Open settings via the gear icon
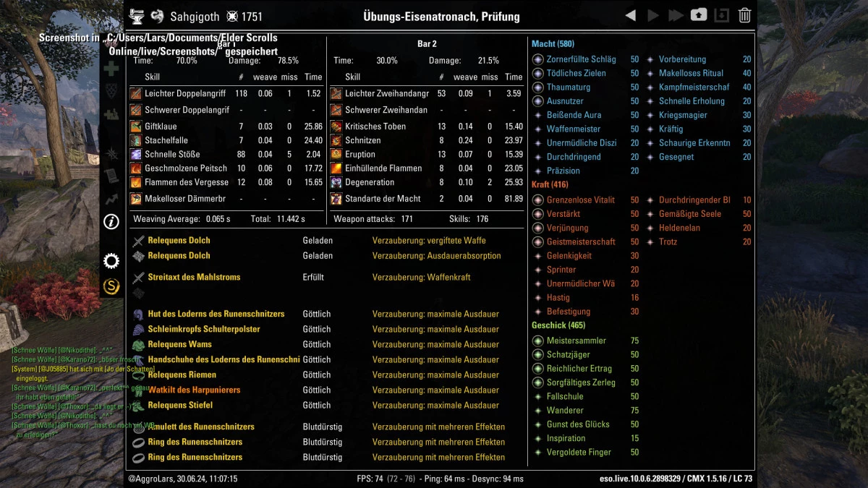 pos(111,261)
